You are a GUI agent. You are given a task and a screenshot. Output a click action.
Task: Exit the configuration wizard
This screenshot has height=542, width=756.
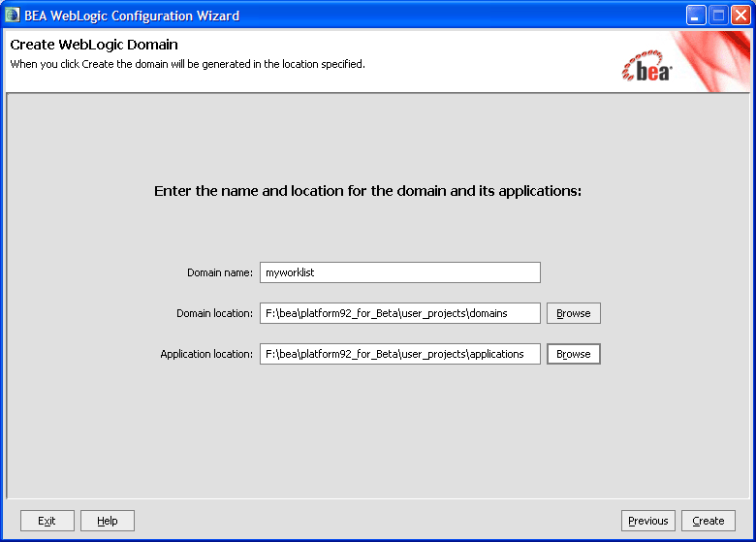tap(47, 521)
